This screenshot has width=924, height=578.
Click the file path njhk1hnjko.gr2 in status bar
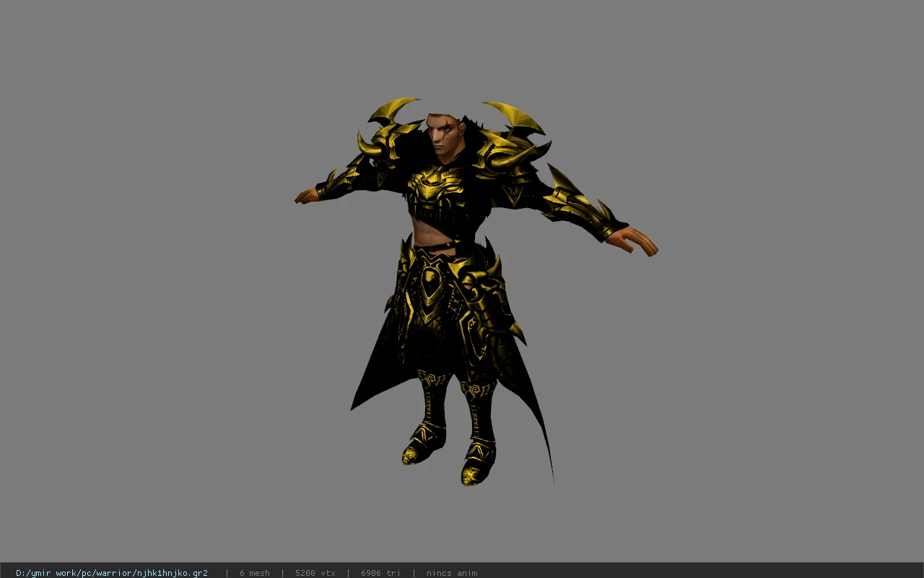(112, 573)
